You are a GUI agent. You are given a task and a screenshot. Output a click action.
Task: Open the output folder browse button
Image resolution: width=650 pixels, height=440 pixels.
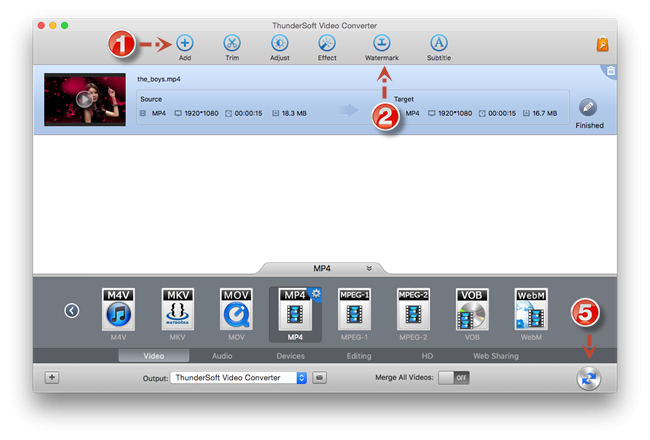[x=319, y=378]
